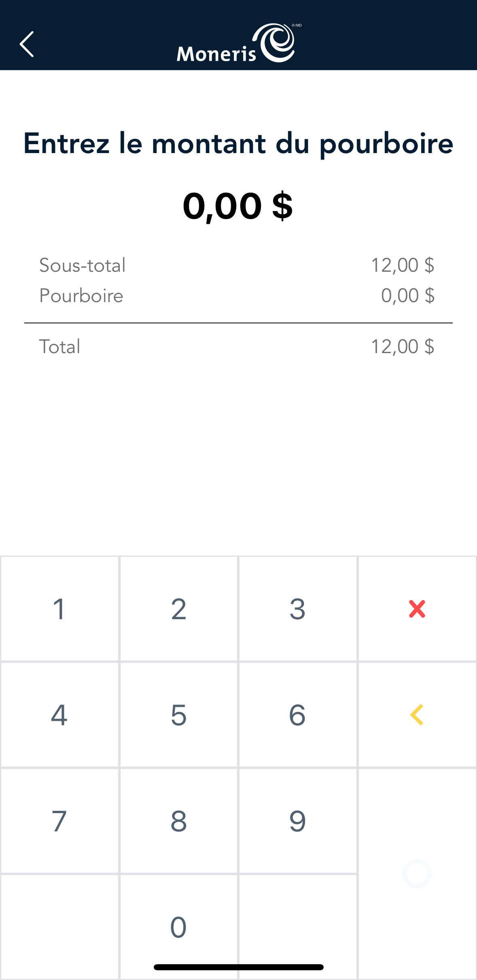Tap the home indicator bar
Image resolution: width=477 pixels, height=980 pixels.
coord(238,967)
